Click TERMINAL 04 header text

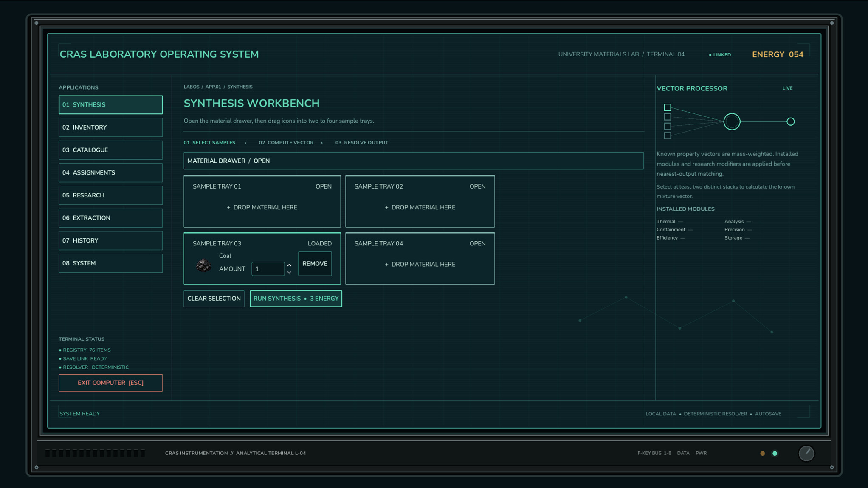(665, 54)
